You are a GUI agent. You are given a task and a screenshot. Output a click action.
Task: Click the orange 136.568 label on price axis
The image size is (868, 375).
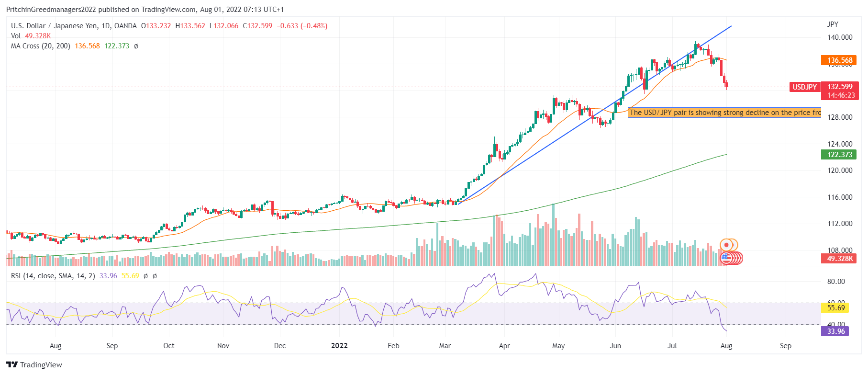point(840,60)
